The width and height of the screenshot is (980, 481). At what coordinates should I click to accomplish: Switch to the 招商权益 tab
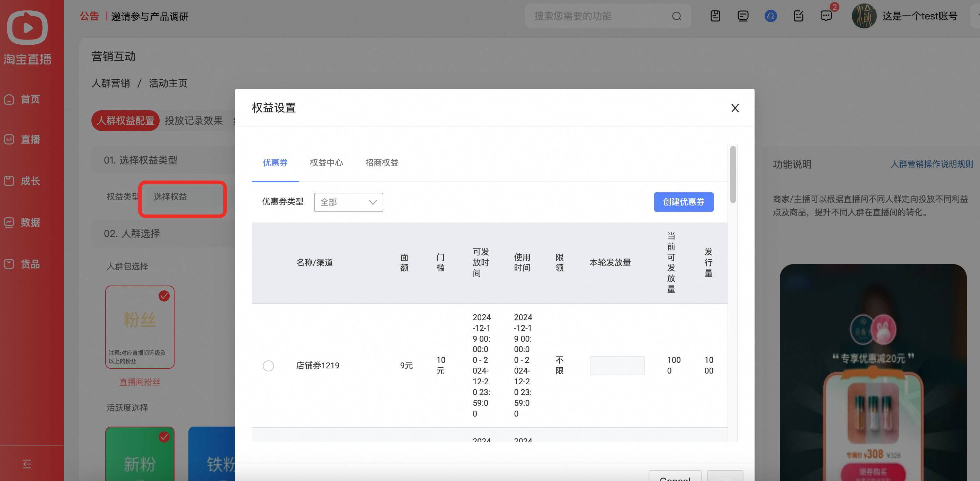pos(382,163)
